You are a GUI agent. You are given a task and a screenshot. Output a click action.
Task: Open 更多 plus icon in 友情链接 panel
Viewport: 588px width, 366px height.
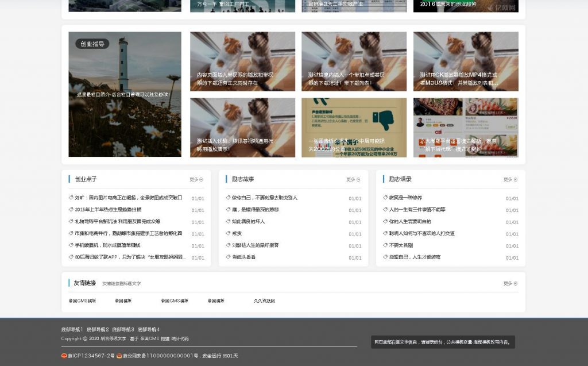[x=516, y=284]
